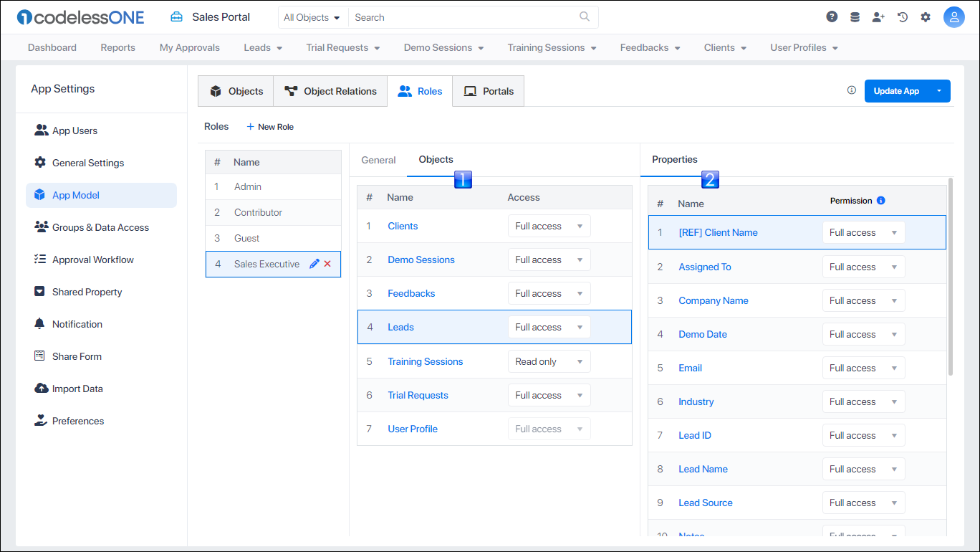Open General Settings in sidebar
This screenshot has height=552, width=980.
pyautogui.click(x=101, y=163)
